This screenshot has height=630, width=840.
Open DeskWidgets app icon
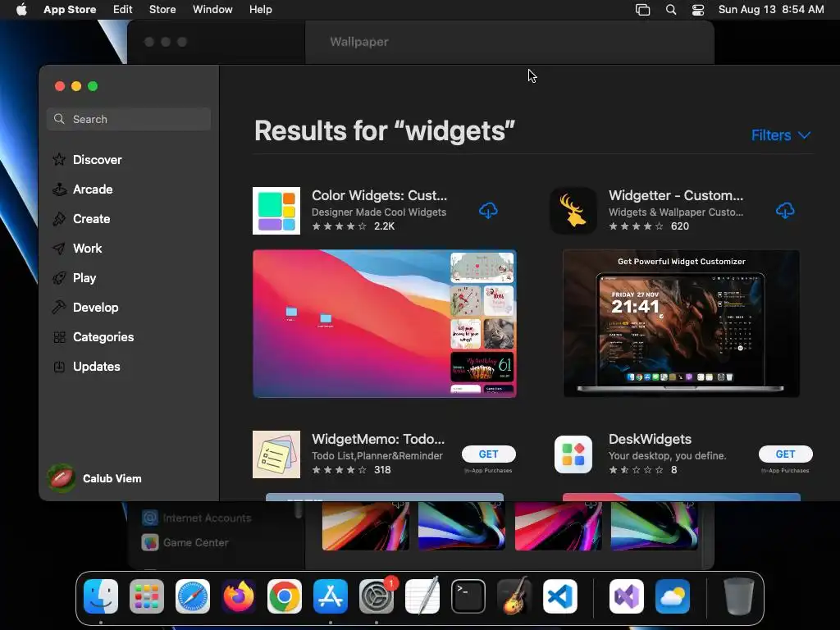[573, 454]
